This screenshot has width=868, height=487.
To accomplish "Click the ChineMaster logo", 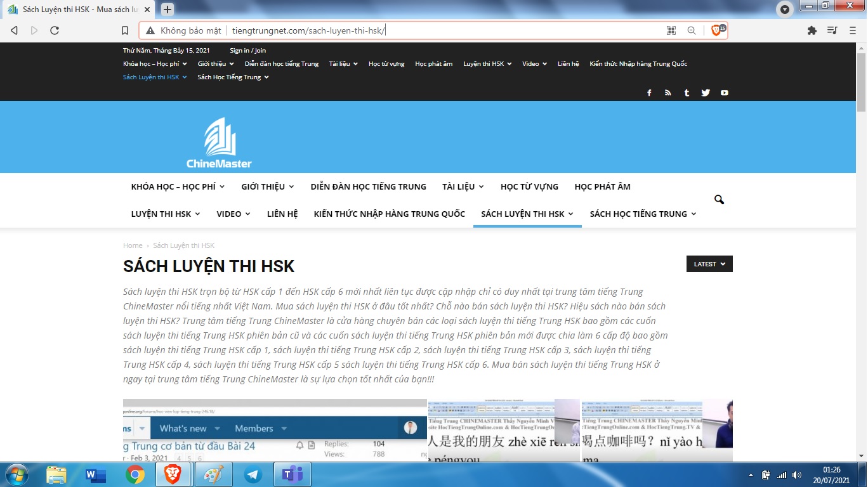I will coord(219,143).
